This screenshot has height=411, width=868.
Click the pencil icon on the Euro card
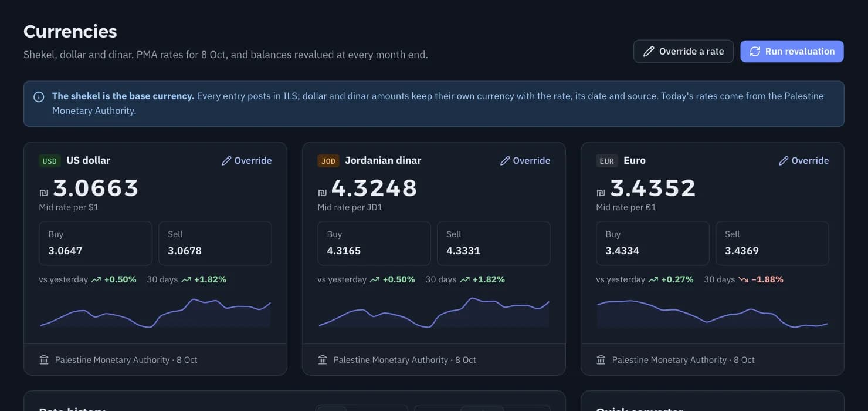[784, 161]
